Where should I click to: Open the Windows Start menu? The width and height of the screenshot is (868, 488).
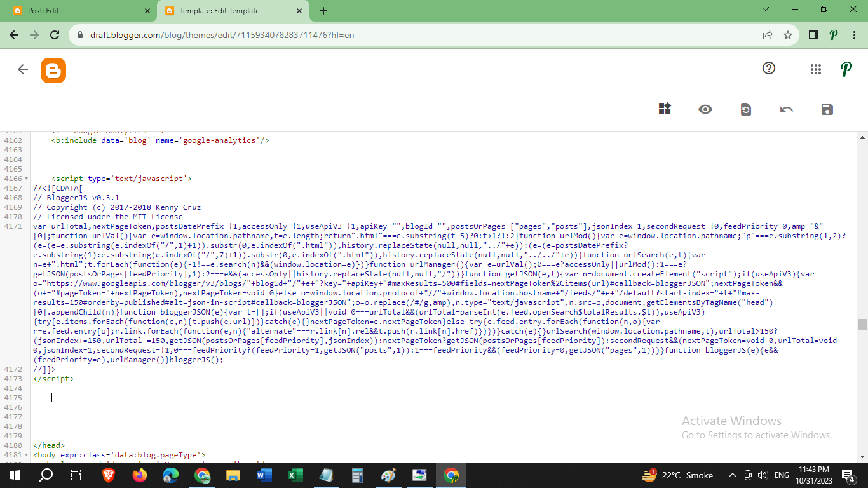tap(15, 475)
